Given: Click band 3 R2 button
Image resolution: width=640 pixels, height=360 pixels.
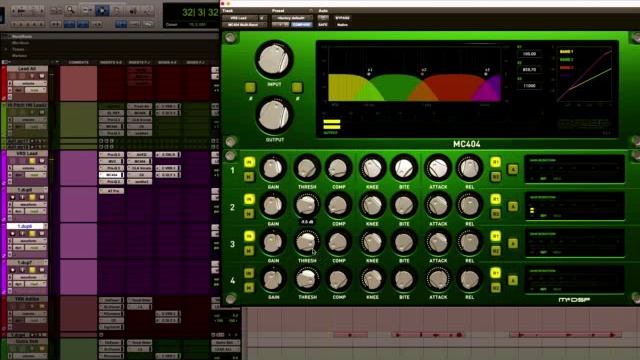Looking at the screenshot, I should point(495,250).
